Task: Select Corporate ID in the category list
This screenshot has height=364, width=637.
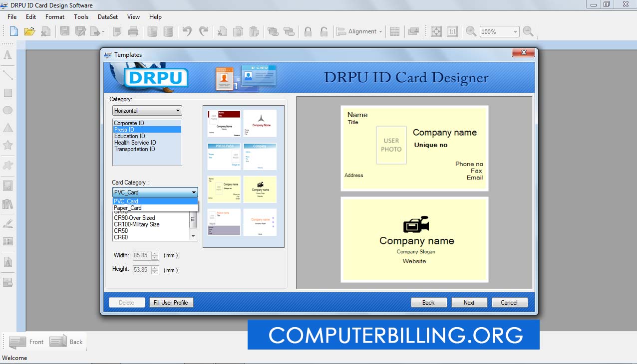Action: [x=147, y=123]
